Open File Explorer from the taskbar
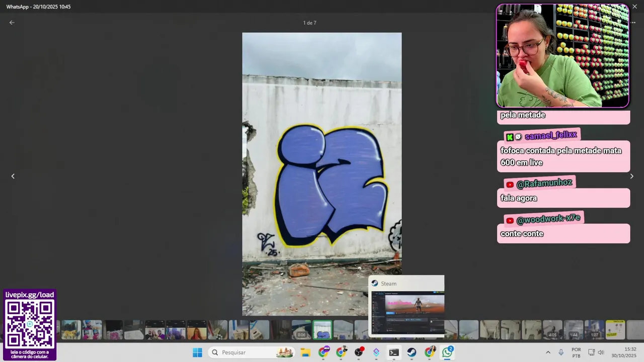The image size is (644, 362). [x=305, y=352]
